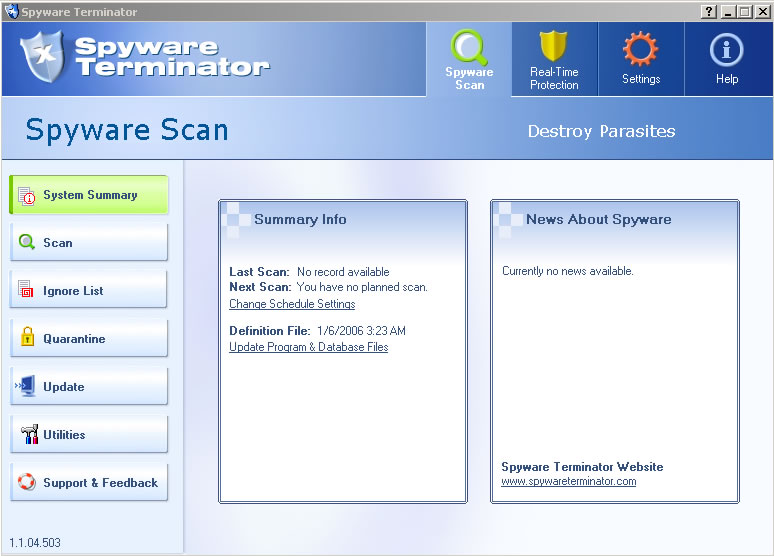This screenshot has width=774, height=556.
Task: Click the Quarantine padlock icon
Action: (27, 338)
